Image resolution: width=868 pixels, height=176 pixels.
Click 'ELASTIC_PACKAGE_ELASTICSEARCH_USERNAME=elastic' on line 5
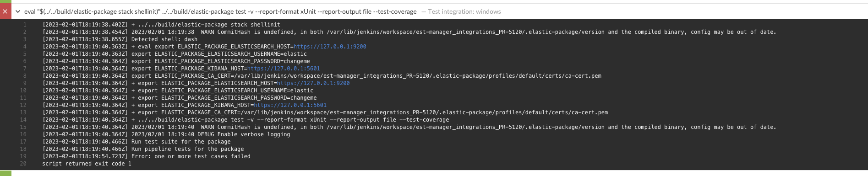pyautogui.click(x=230, y=54)
